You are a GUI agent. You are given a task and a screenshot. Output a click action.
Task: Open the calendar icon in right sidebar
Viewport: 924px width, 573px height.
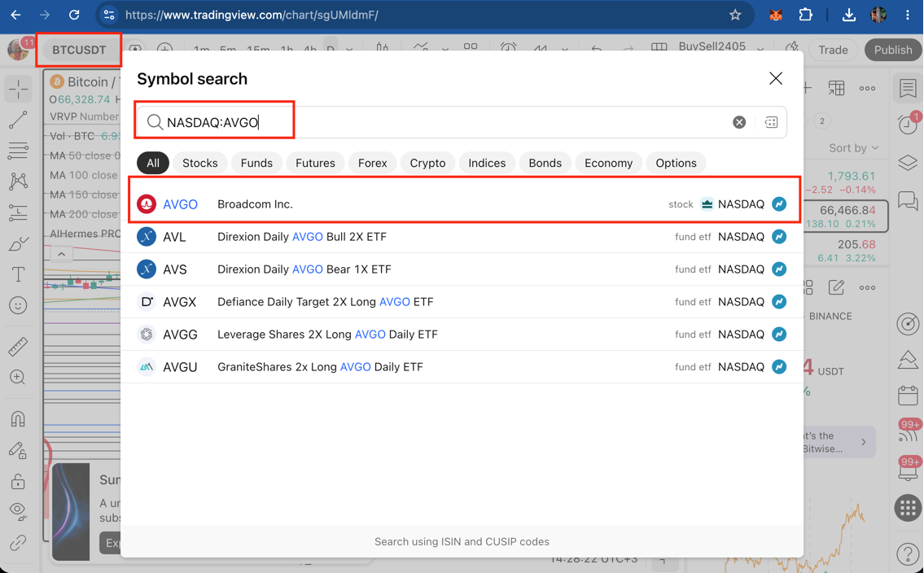908,395
